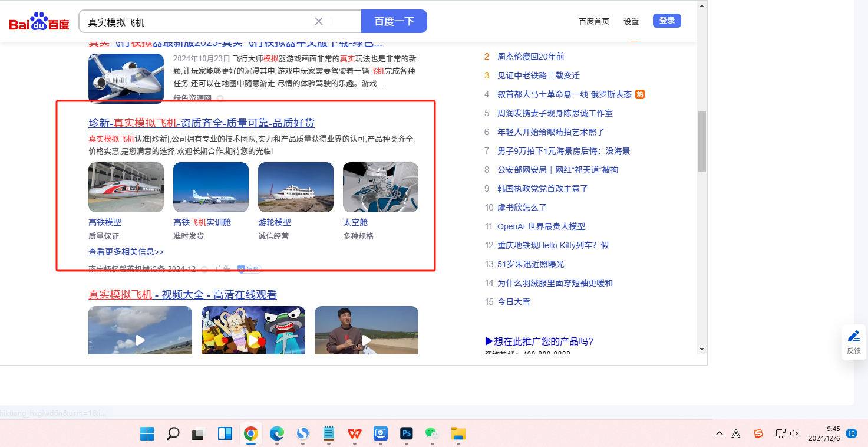Open the blue swirl browser taskbar icon
Screen dimensions: 868x447
(302, 434)
